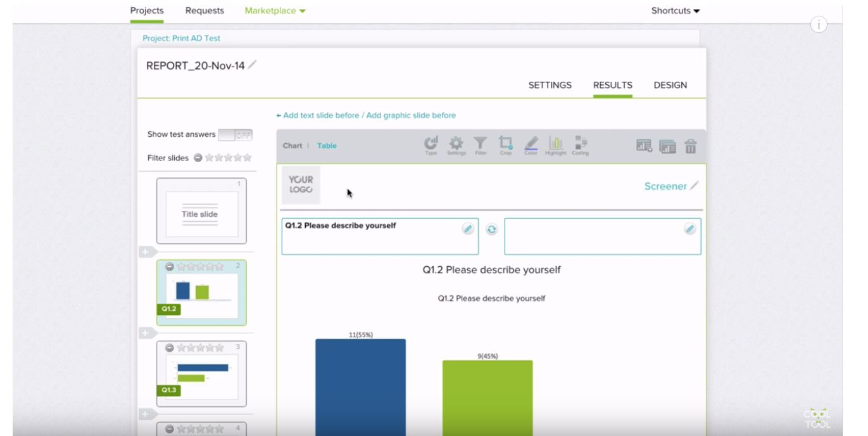Rate slide 3 one star
Viewport: 868px width, 436px height.
(181, 348)
